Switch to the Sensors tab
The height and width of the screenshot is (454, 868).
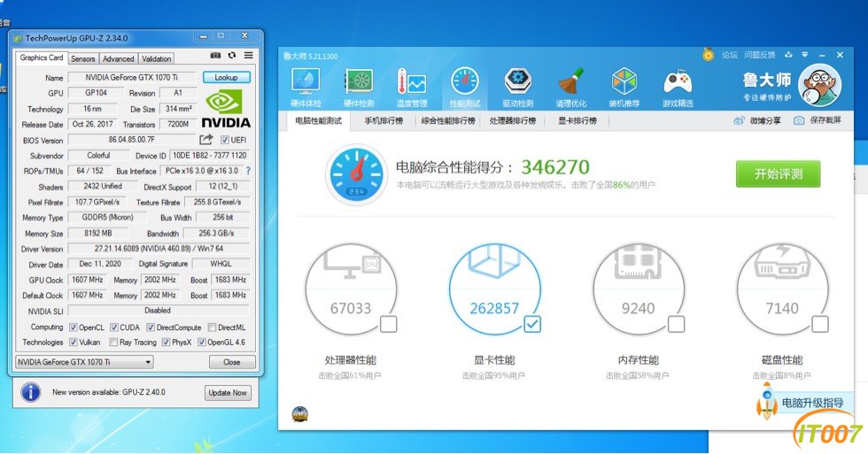83,58
